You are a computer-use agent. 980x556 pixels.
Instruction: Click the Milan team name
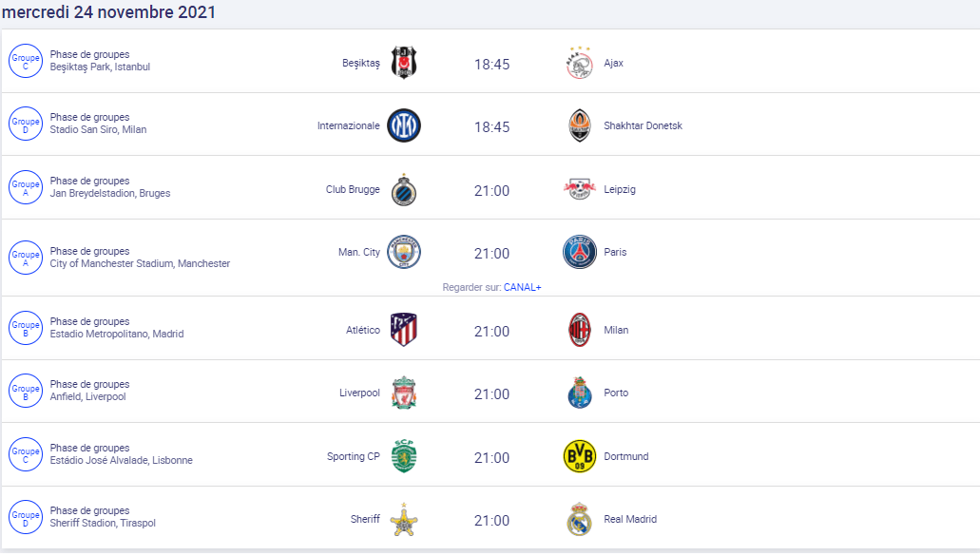[x=616, y=330]
